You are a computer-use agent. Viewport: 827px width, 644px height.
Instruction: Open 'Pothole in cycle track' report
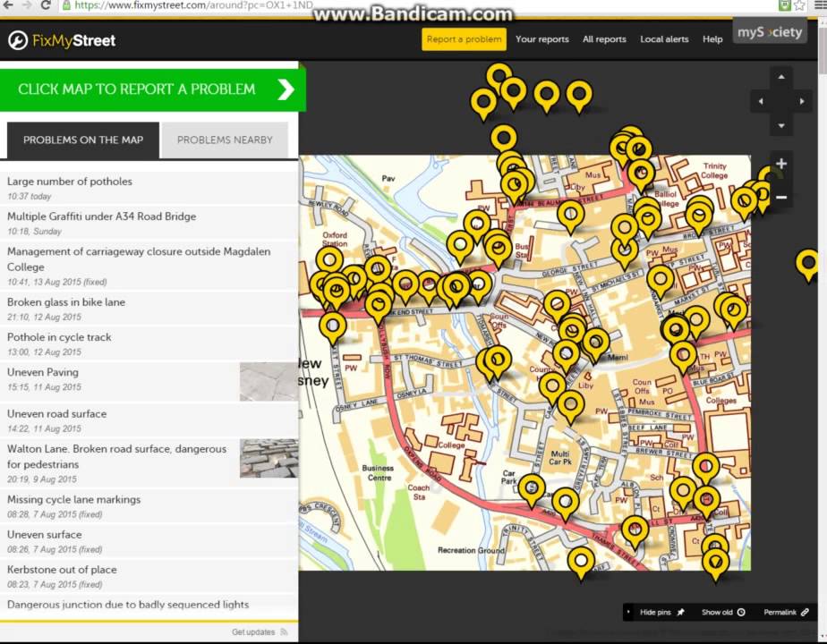(149, 343)
